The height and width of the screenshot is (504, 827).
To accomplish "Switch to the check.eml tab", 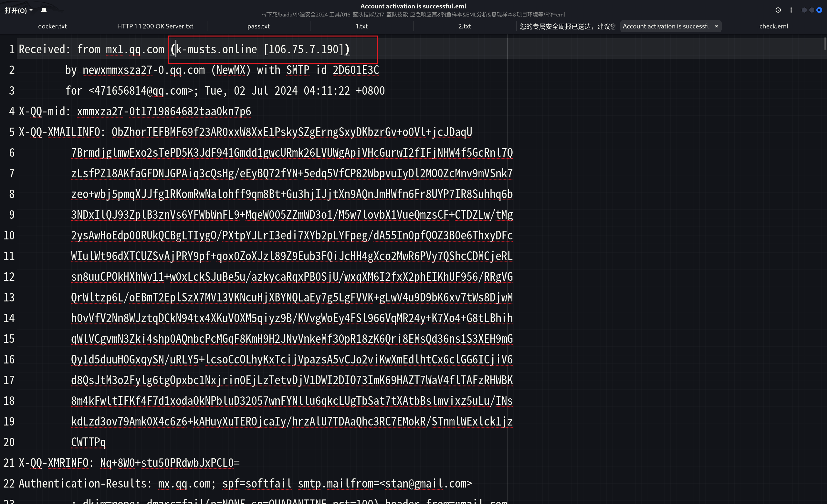I will coord(773,26).
